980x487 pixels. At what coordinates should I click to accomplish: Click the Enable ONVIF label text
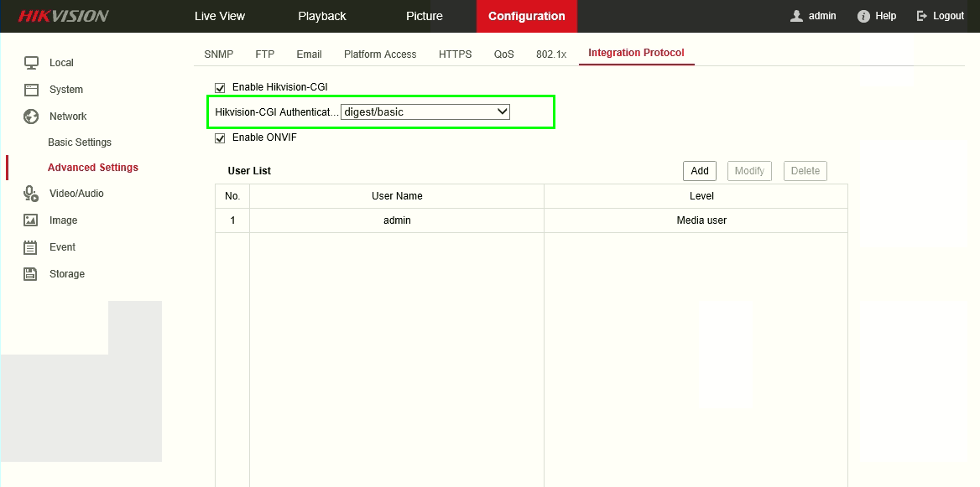point(264,137)
